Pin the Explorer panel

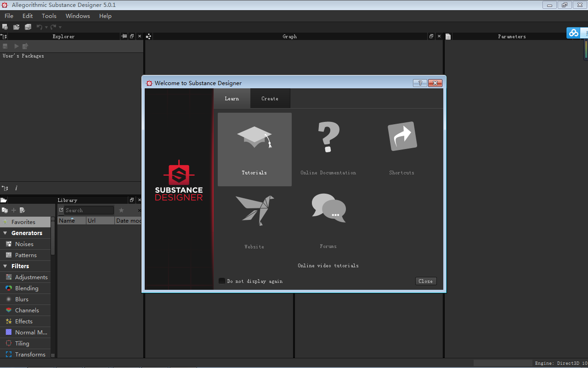(124, 36)
